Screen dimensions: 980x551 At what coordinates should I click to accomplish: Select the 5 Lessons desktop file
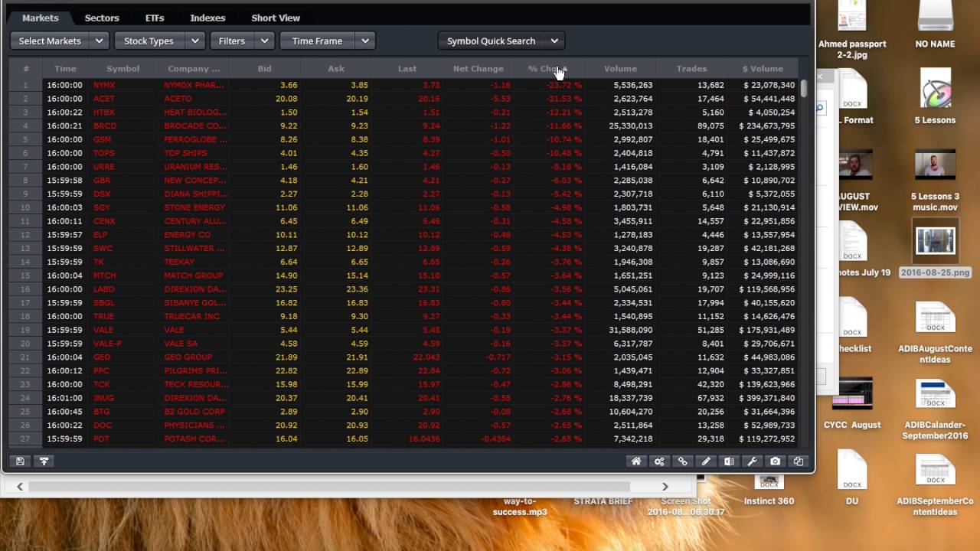pyautogui.click(x=935, y=96)
